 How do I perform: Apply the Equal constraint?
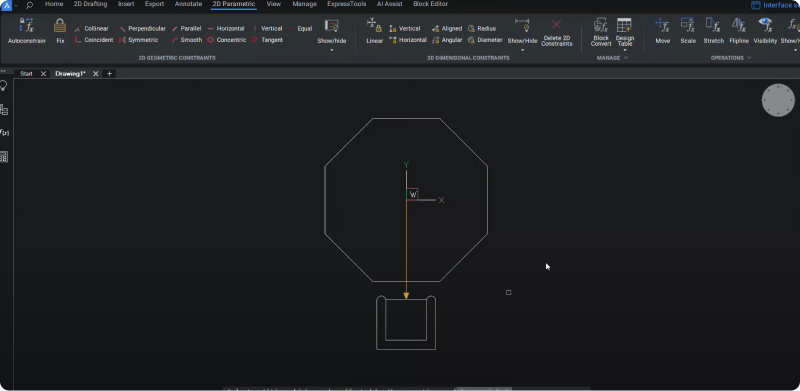(301, 29)
